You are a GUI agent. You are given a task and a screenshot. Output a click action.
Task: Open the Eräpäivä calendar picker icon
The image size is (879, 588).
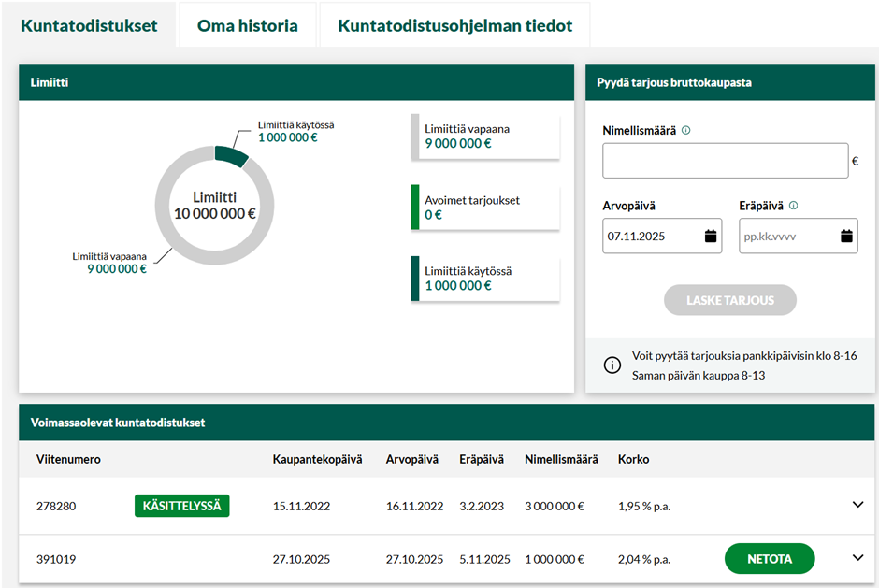click(846, 237)
